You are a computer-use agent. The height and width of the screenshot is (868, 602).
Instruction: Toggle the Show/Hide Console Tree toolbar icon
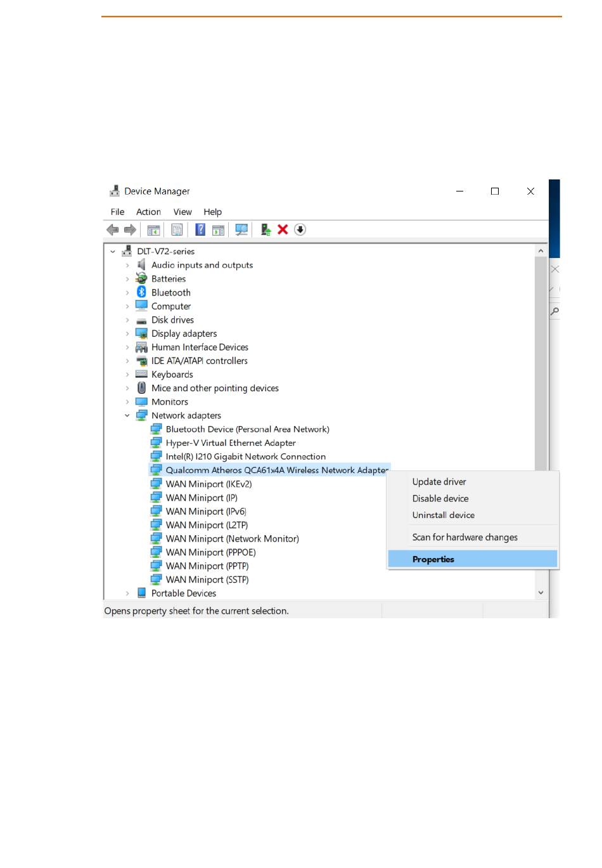[x=153, y=230]
